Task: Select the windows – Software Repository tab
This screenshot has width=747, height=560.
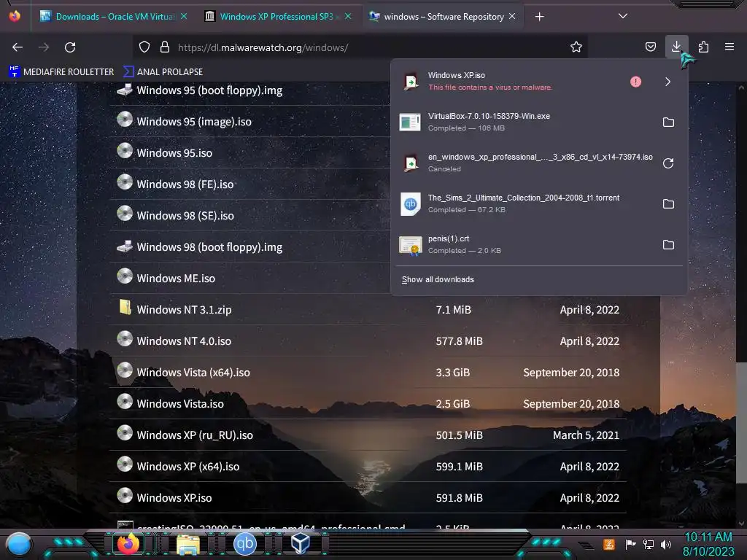Action: [x=444, y=17]
